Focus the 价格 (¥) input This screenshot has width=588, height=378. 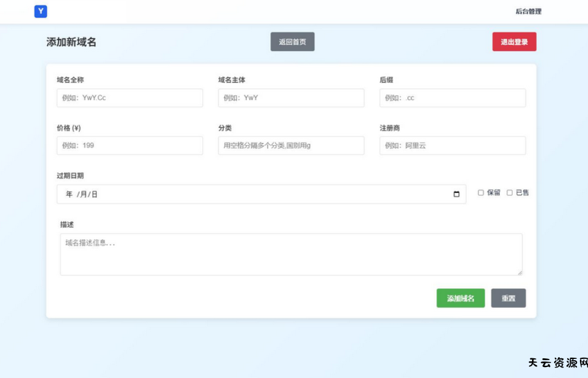130,146
